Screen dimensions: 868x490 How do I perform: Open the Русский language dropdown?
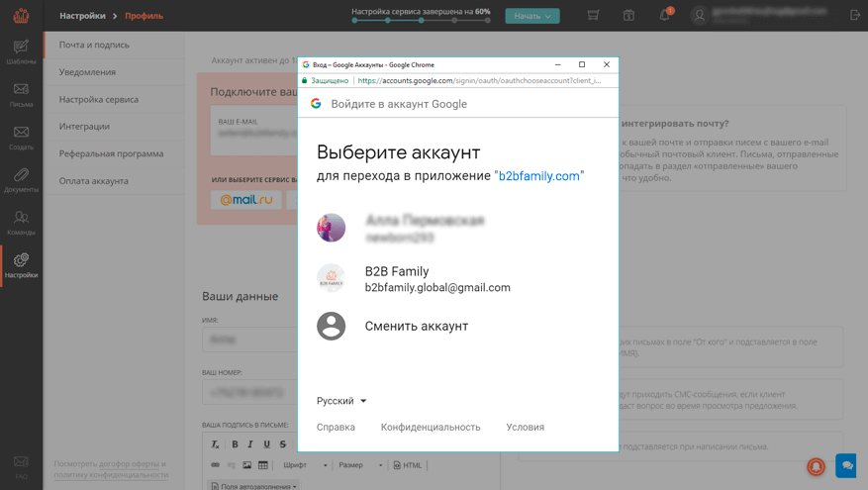tap(341, 401)
